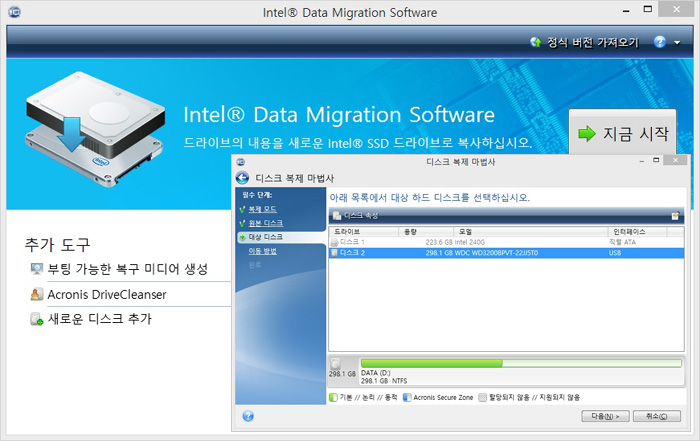The image size is (700, 441).
Task: Sort by the 인터페이스 column header
Action: tap(637, 232)
